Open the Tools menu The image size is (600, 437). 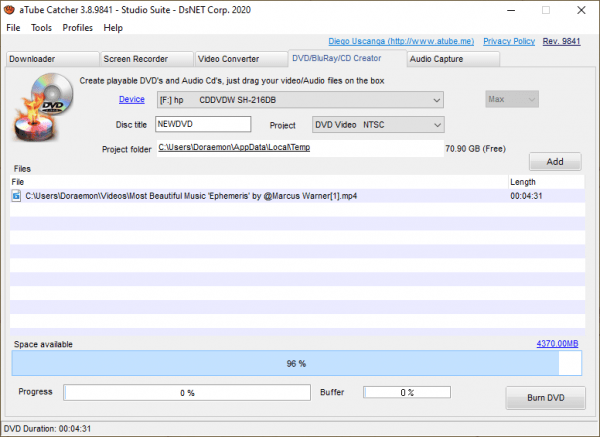pos(41,28)
